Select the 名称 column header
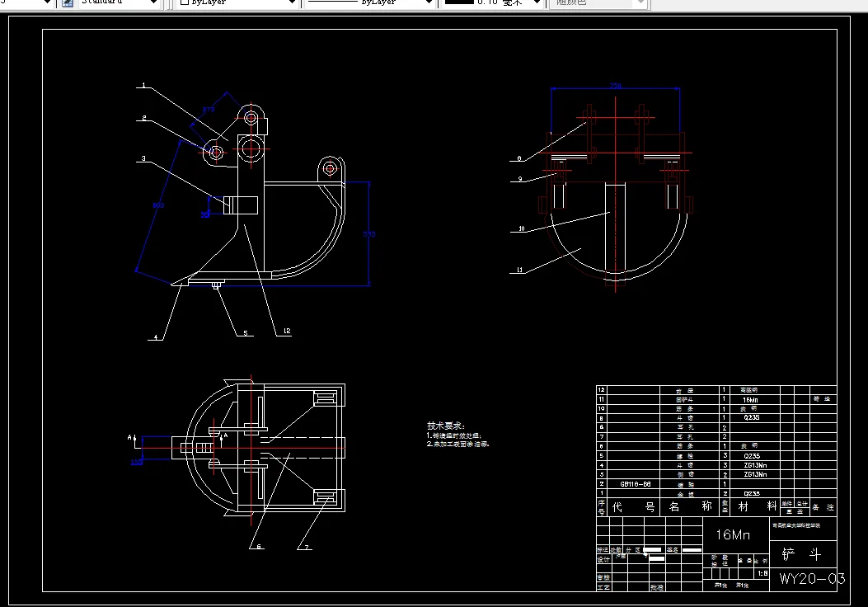Screen dimensions: 868x607 pos(690,506)
